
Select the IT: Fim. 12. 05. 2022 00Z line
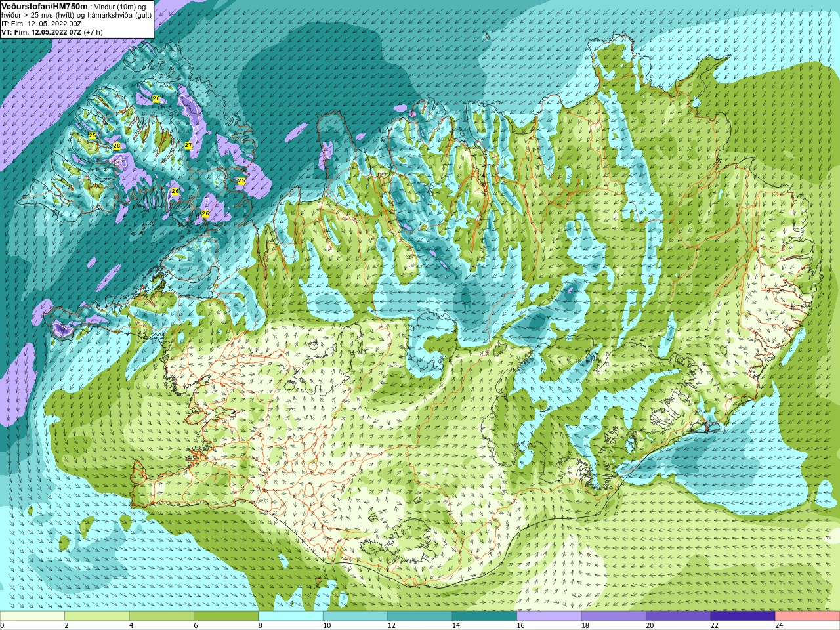[x=41, y=24]
